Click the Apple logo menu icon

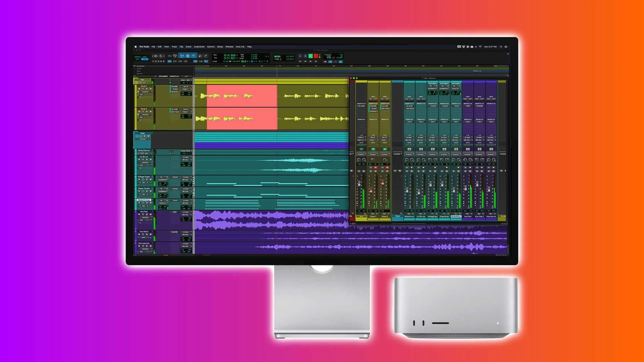point(136,47)
